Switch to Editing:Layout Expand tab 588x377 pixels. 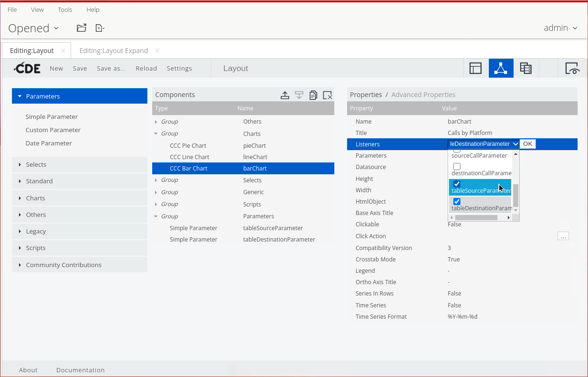pos(113,51)
